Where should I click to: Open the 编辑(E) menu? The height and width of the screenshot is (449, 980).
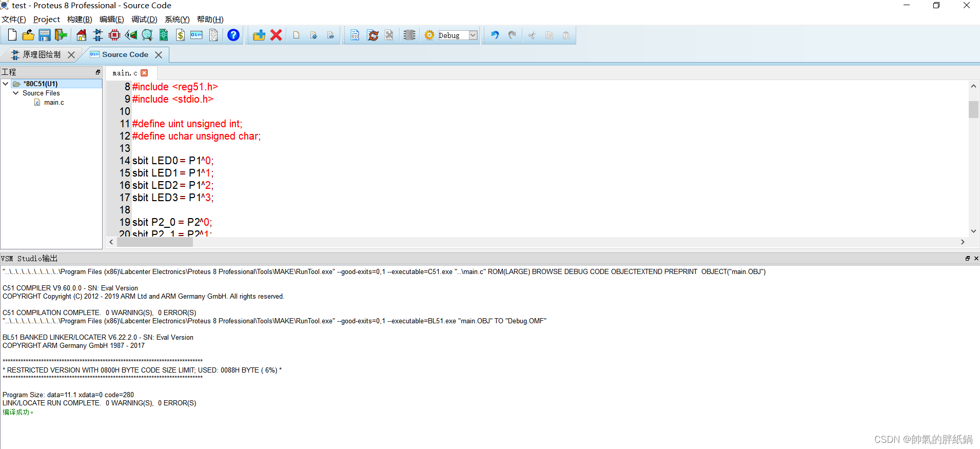[x=111, y=19]
